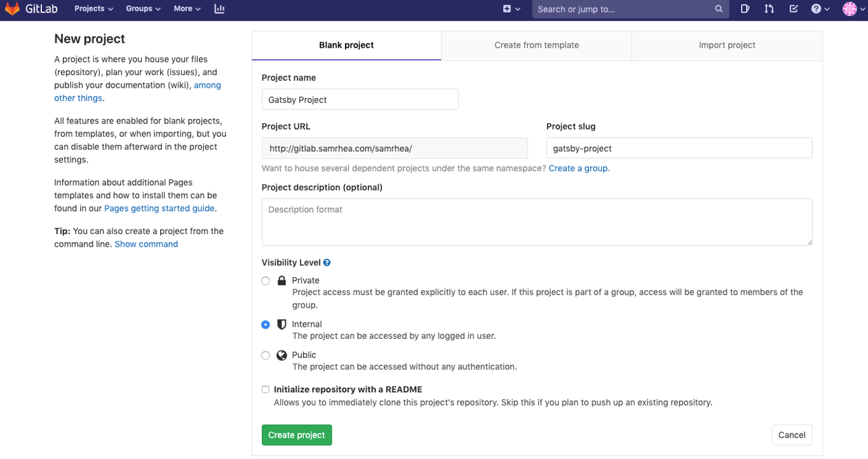Click the Create project button
This screenshot has width=868, height=459.
click(297, 435)
